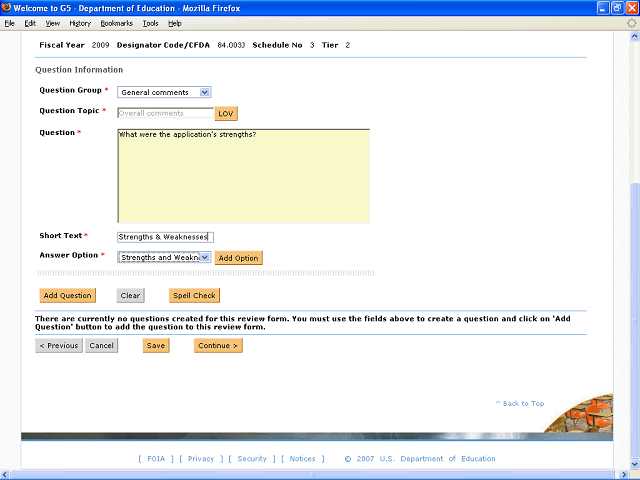Open the File menu

point(9,24)
